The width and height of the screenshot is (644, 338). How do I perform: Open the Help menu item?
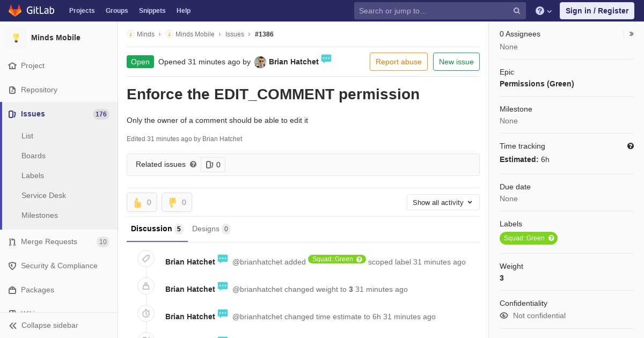tap(184, 11)
